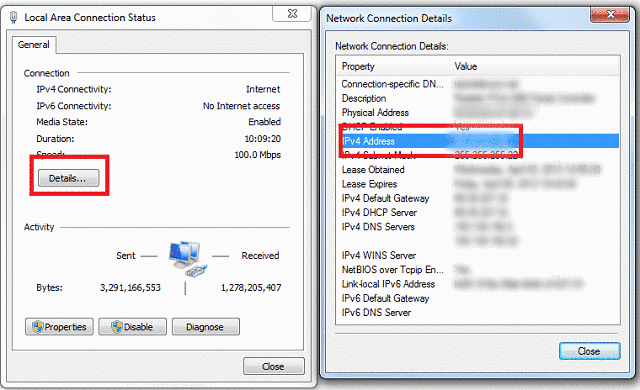The width and height of the screenshot is (640, 390).
Task: Click the network computers activity icon
Action: [x=188, y=259]
